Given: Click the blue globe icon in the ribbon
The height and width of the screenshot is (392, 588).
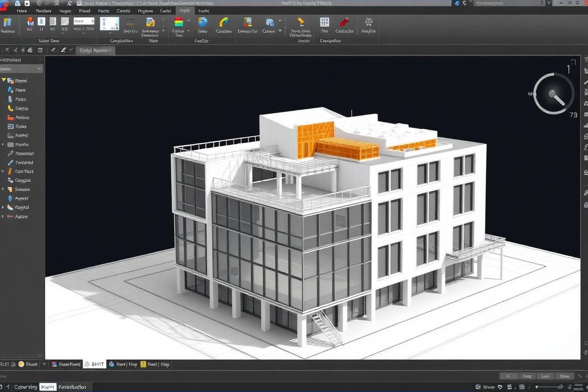Looking at the screenshot, I should (x=202, y=22).
